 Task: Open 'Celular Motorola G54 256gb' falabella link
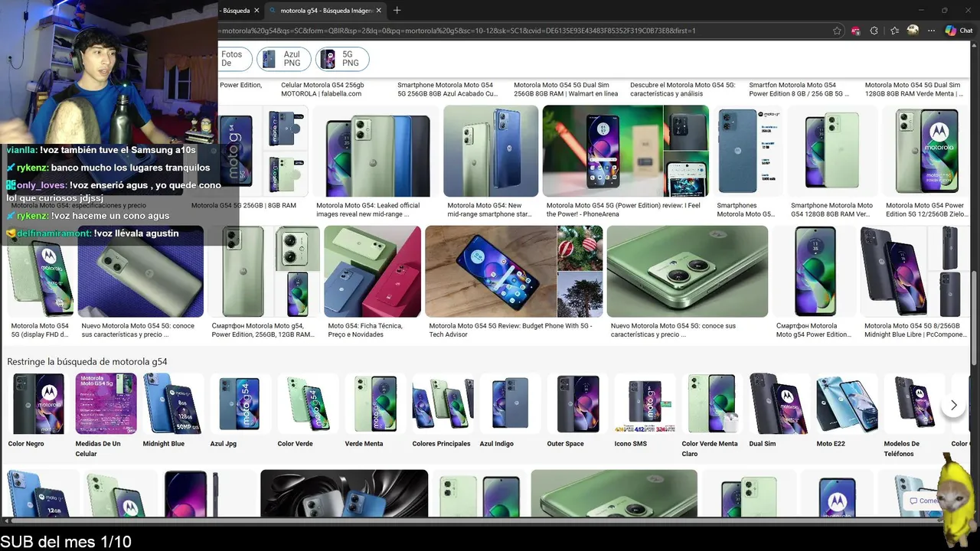[322, 90]
